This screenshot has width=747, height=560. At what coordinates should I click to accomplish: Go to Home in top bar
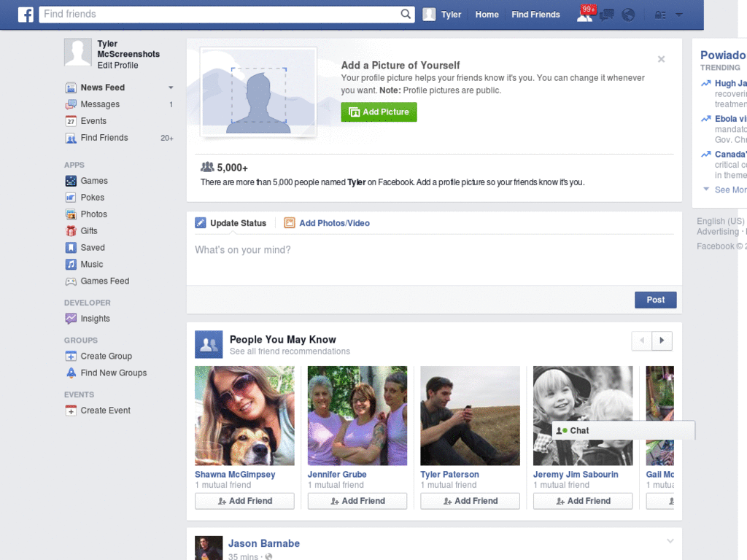pos(487,15)
